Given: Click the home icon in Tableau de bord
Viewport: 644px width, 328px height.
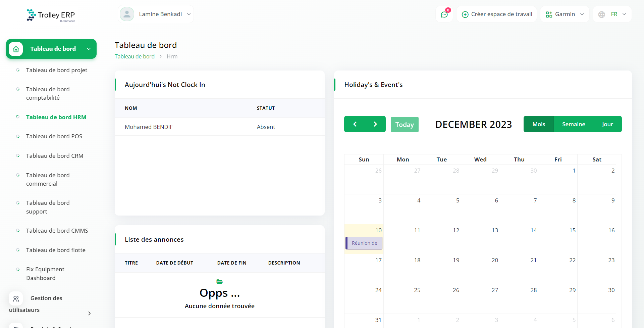Looking at the screenshot, I should click(16, 49).
